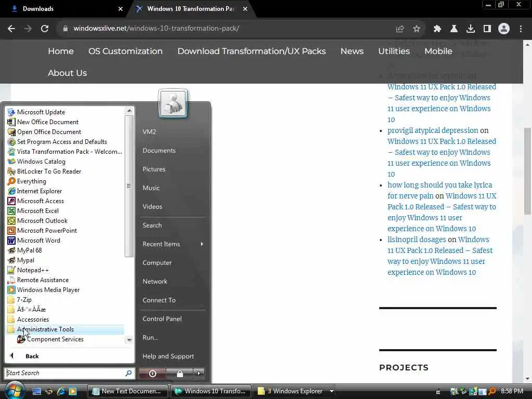Open the OS Customization menu
The height and width of the screenshot is (399, 532).
(126, 51)
